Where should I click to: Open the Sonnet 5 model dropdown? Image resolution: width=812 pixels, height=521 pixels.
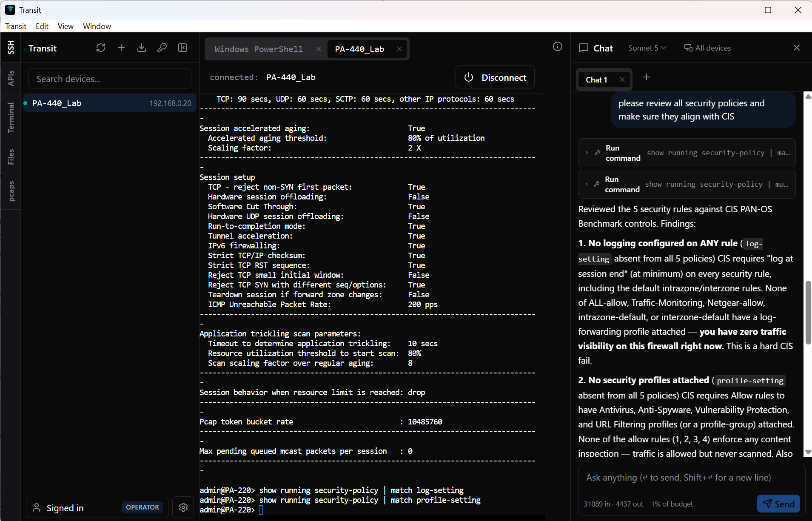click(x=647, y=48)
